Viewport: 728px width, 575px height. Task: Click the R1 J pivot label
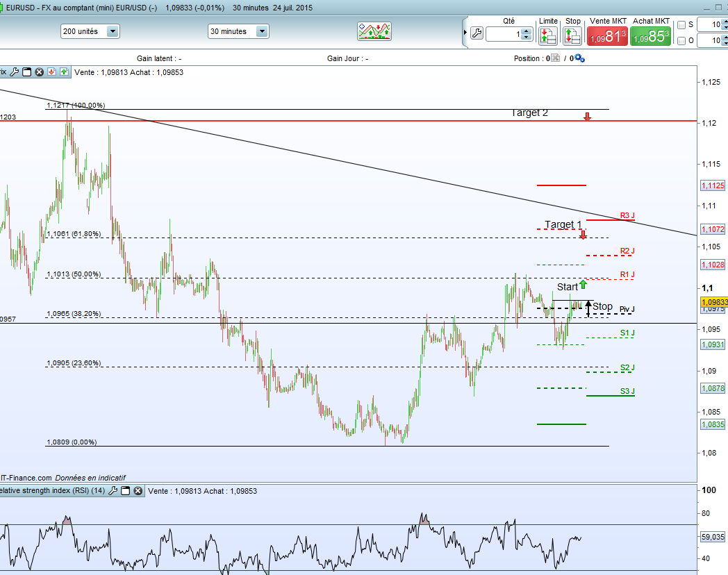click(x=627, y=275)
